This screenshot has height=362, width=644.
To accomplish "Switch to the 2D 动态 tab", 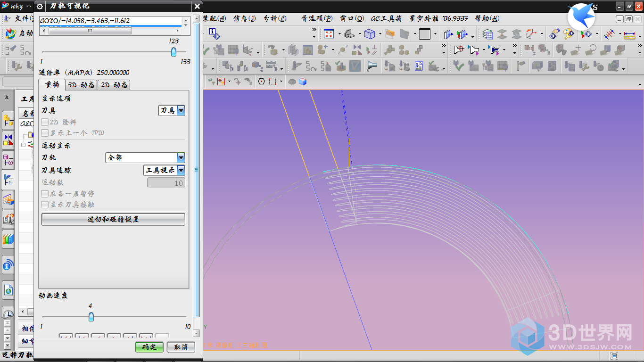I will (x=114, y=85).
